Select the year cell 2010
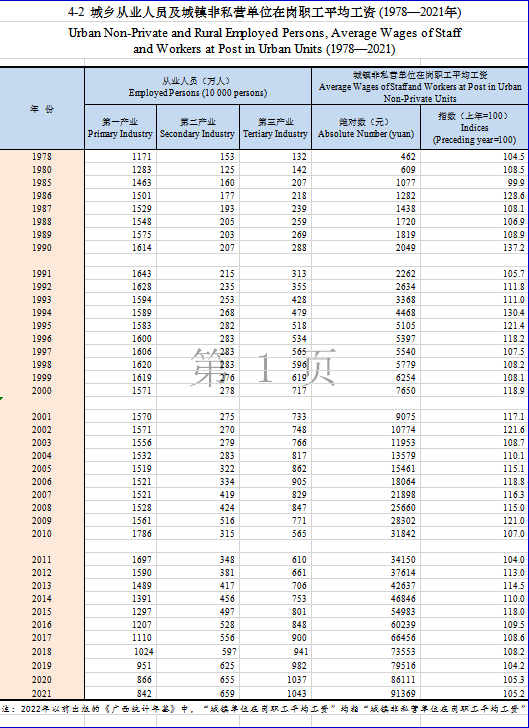Screen dimensions: 529x728 click(x=42, y=533)
